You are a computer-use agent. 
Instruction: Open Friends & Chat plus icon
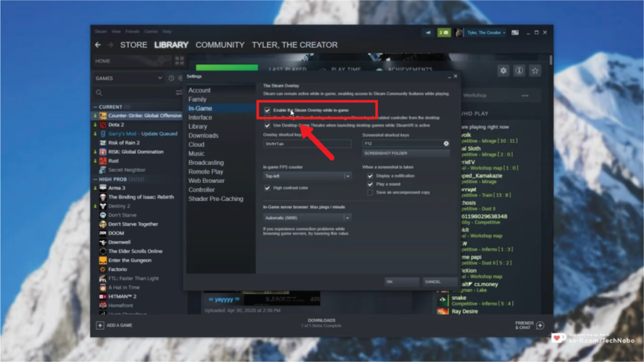540,326
